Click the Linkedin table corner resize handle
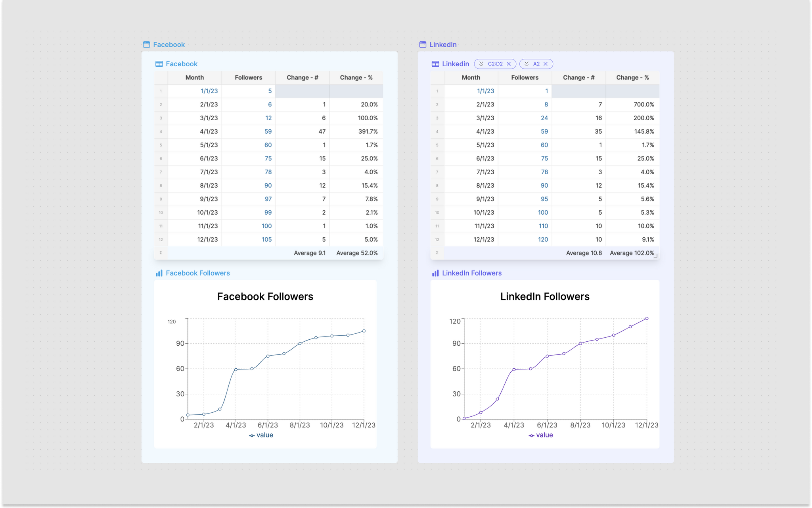The width and height of the screenshot is (812, 508). (656, 256)
